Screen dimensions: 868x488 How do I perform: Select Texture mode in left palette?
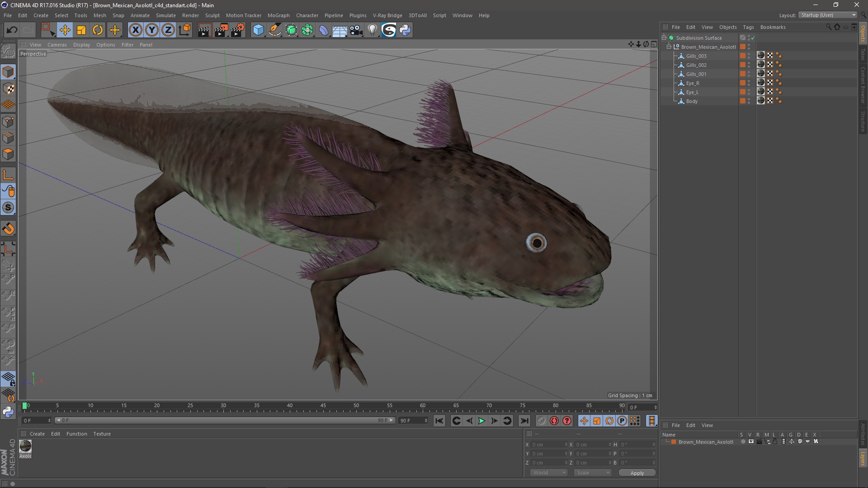pos(8,89)
